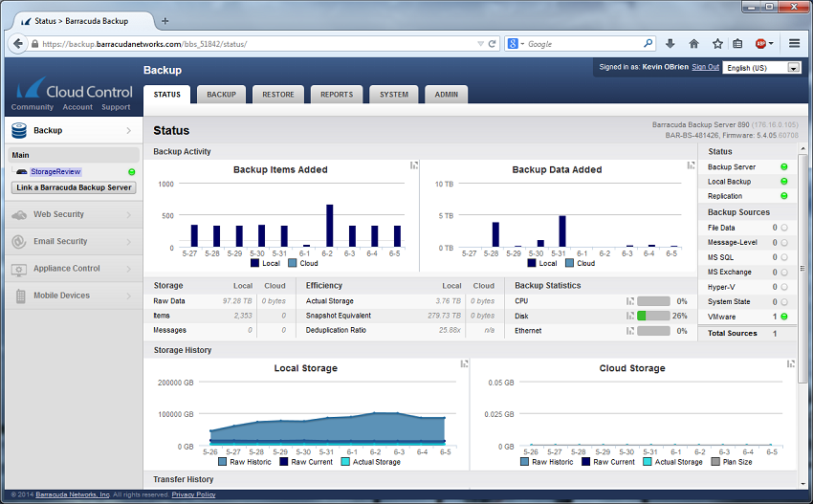Viewport: 813px width, 504px height.
Task: Click the Backup database icon in sidebar
Action: (19, 131)
